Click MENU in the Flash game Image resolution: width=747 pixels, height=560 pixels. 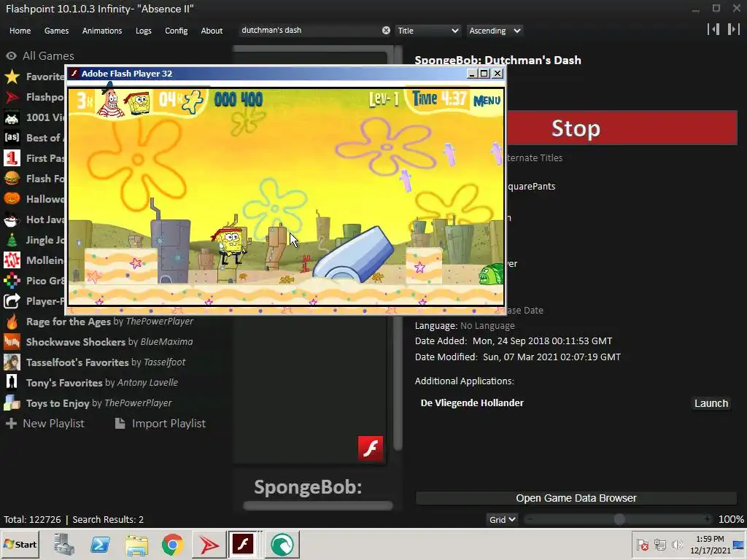(487, 101)
